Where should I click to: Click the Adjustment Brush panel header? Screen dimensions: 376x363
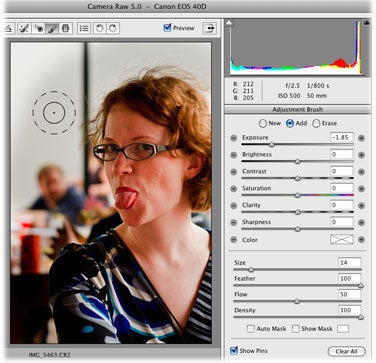297,109
